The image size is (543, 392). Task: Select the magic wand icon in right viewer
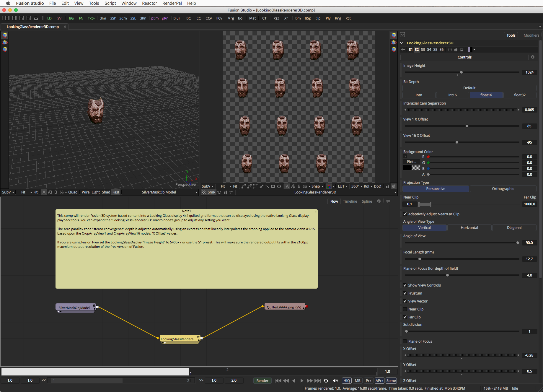(x=267, y=186)
